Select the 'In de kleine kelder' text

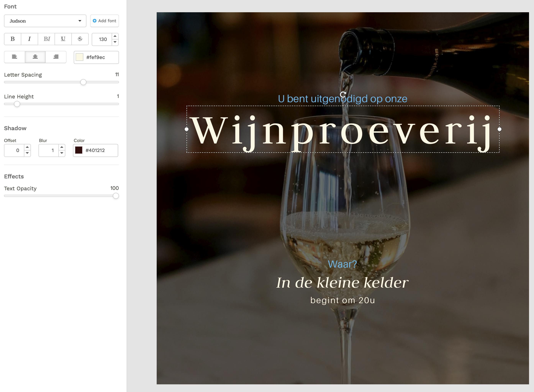[342, 283]
